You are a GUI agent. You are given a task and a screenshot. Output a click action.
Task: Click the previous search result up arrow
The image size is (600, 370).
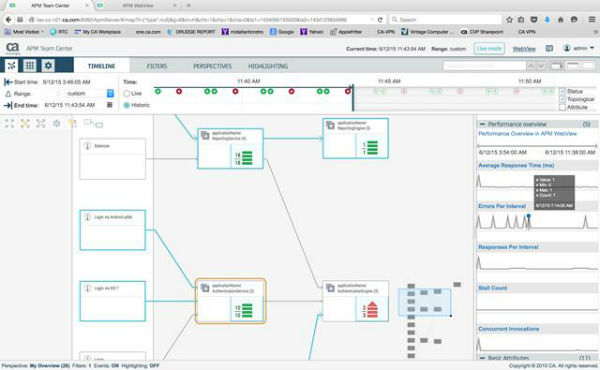click(531, 66)
